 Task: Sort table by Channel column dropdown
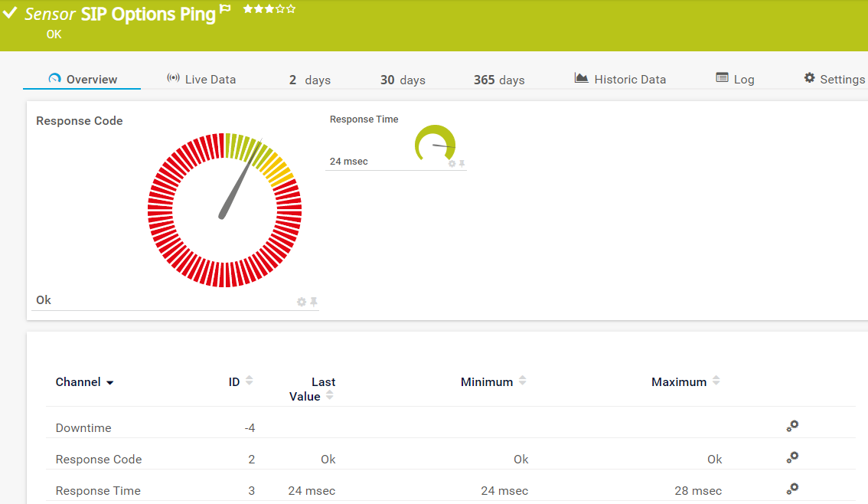pyautogui.click(x=109, y=382)
